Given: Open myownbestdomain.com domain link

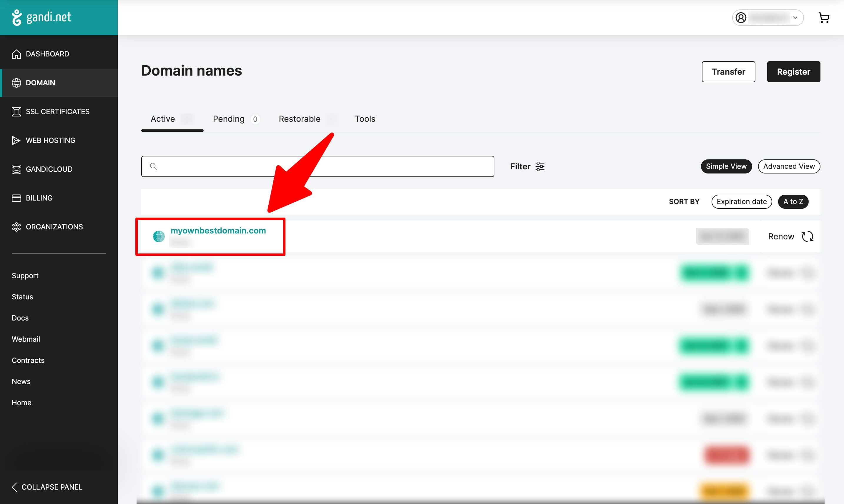Looking at the screenshot, I should coord(218,231).
